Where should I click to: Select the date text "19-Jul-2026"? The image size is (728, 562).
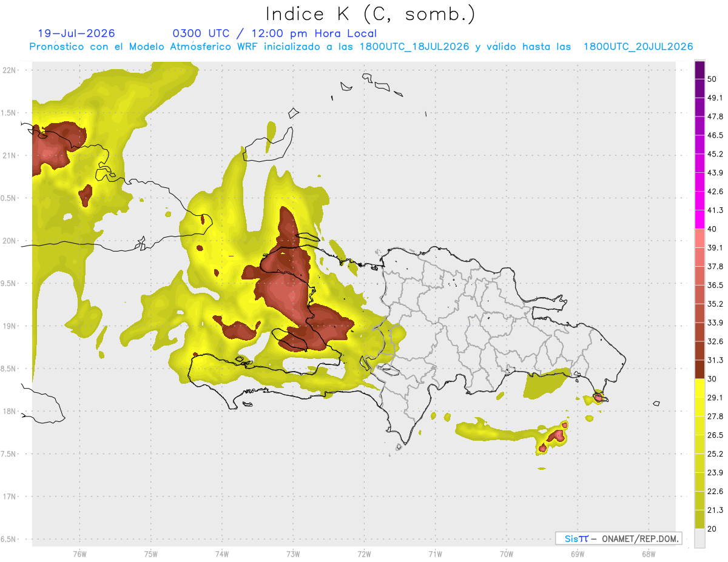tap(76, 33)
